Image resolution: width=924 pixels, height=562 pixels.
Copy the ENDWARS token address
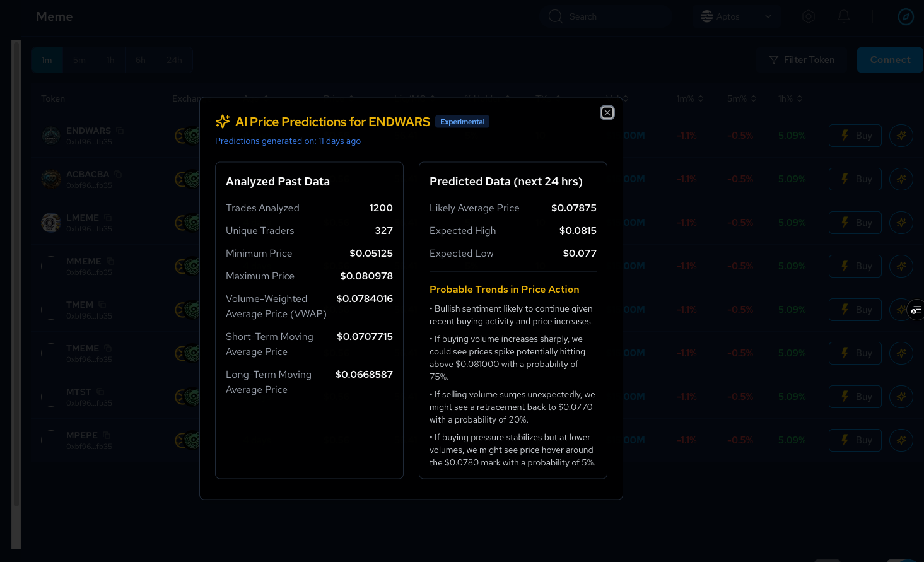tap(120, 131)
